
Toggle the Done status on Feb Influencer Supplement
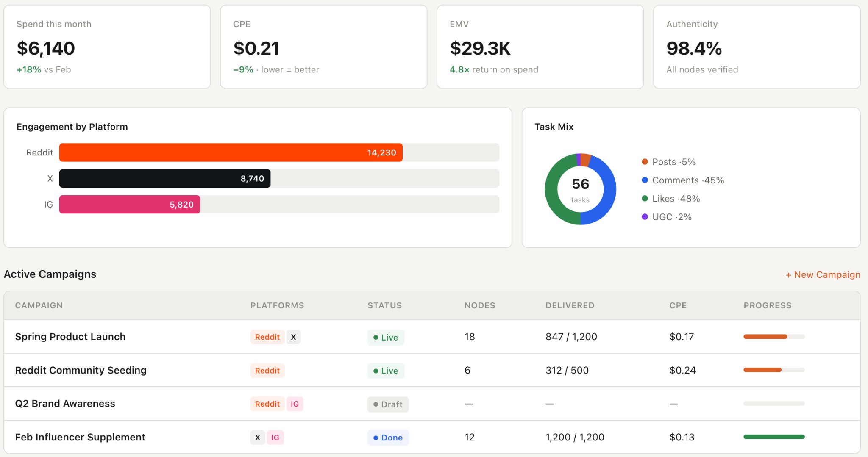point(388,437)
